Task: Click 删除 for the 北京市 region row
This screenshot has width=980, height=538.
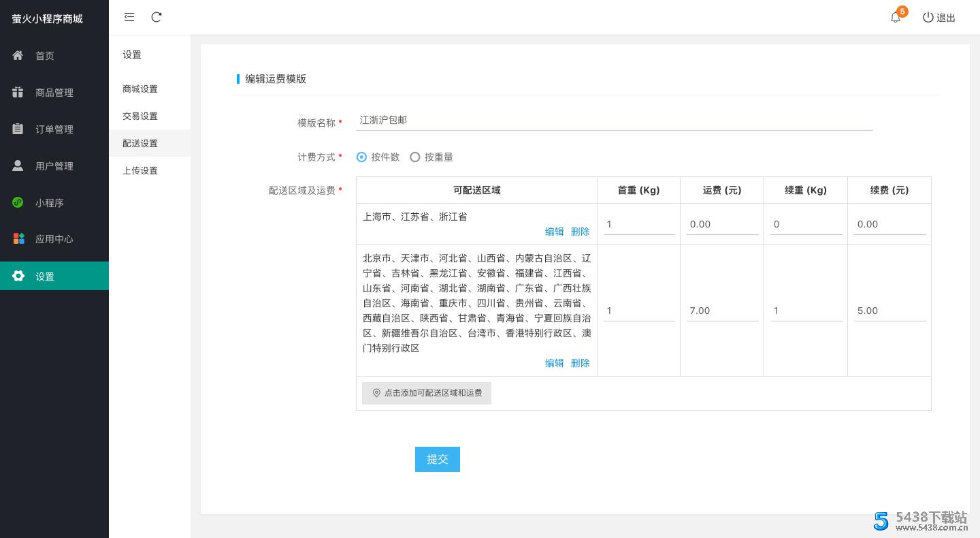Action: [580, 363]
